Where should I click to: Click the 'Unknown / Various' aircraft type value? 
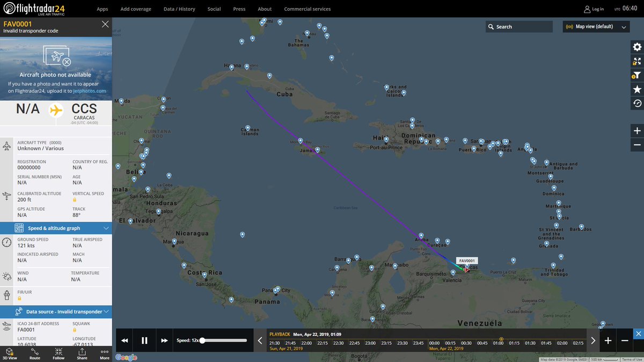pyautogui.click(x=40, y=149)
